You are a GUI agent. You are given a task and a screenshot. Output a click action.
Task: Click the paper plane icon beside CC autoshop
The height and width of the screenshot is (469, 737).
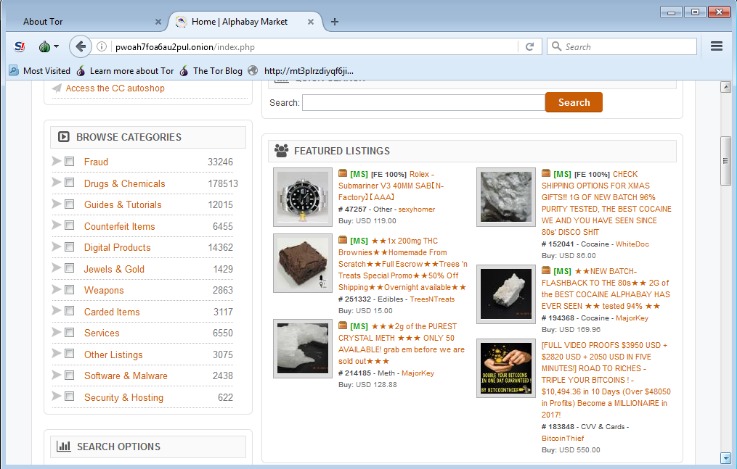[57, 88]
